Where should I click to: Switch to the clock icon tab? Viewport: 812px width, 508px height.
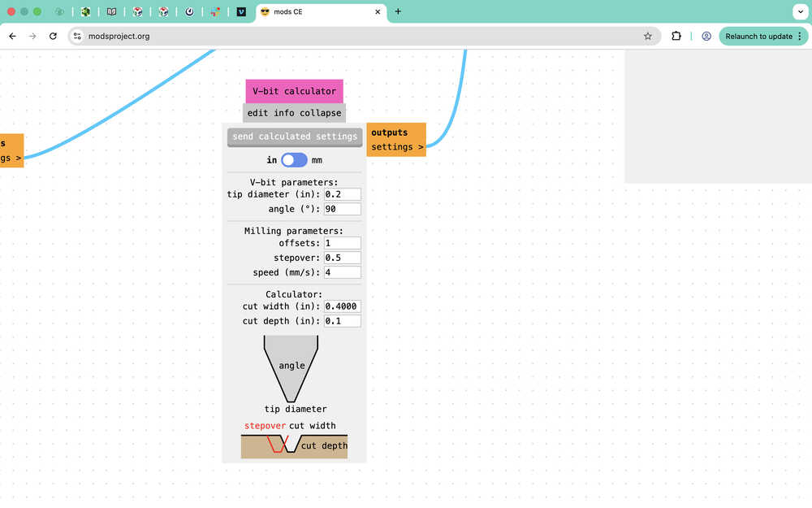[x=189, y=11]
